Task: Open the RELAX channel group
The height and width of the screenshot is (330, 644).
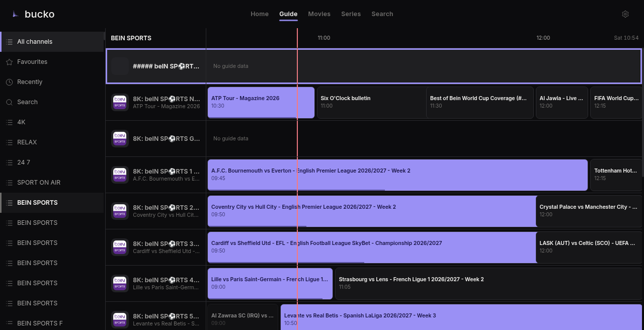Action: 52,142
